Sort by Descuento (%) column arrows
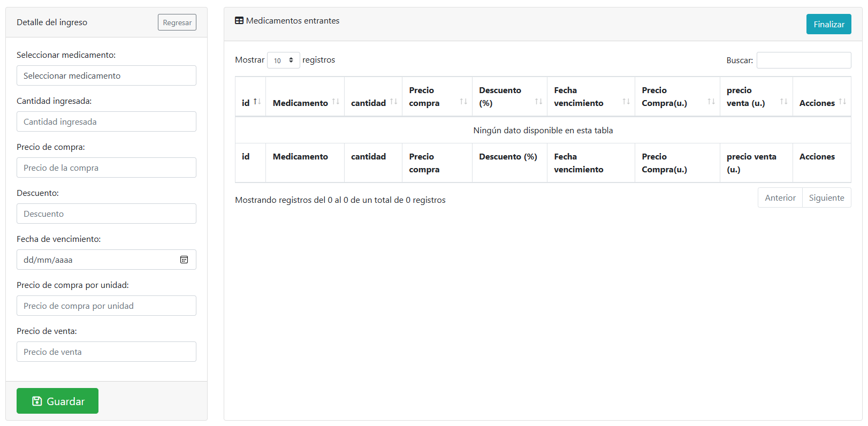Image resolution: width=868 pixels, height=426 pixels. click(538, 102)
